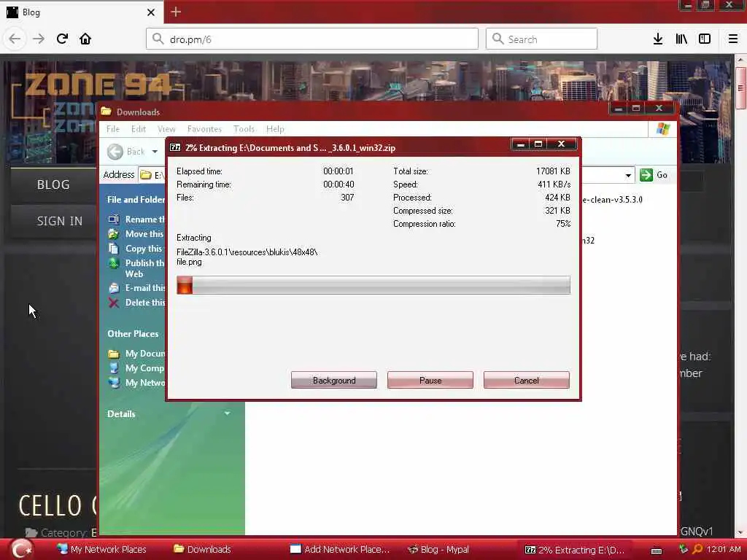The width and height of the screenshot is (747, 560).
Task: Switch to Downloads taskbar item
Action: click(x=202, y=550)
